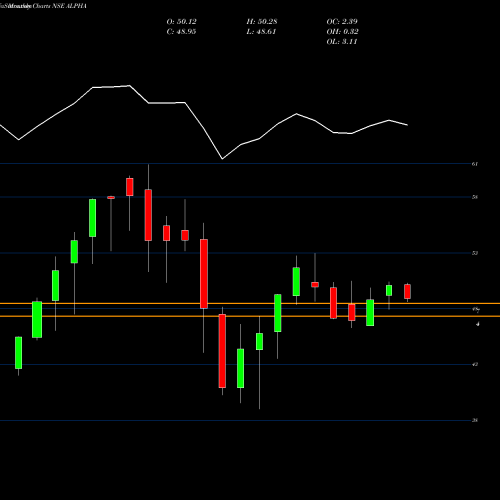The height and width of the screenshot is (500, 500).
Task: Click the last red candle at far right
Action: tap(407, 292)
